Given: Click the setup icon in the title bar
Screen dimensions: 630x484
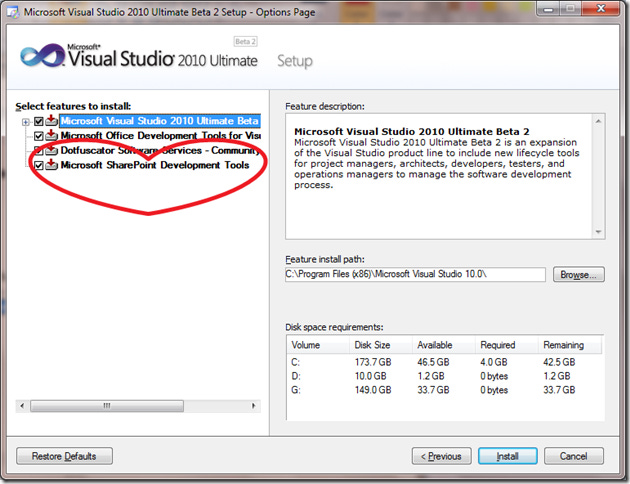Looking at the screenshot, I should pyautogui.click(x=12, y=12).
